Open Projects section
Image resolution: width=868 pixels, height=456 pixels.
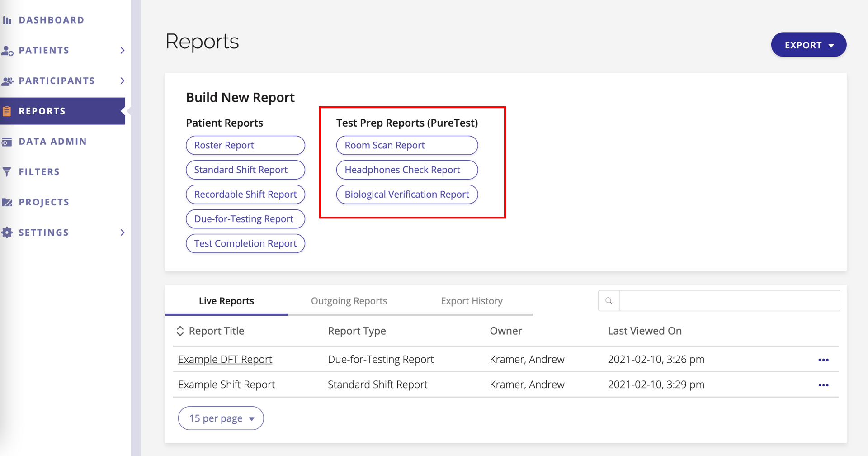coord(44,202)
